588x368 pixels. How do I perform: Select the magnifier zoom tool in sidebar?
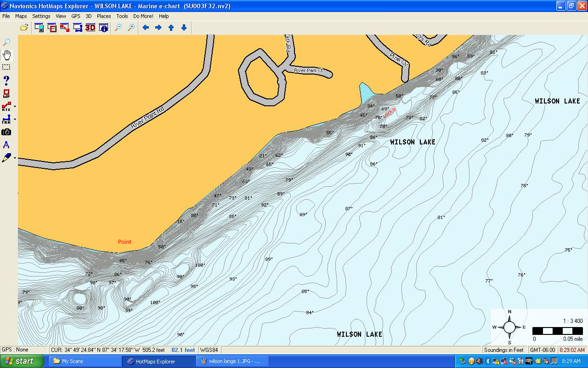click(x=6, y=42)
